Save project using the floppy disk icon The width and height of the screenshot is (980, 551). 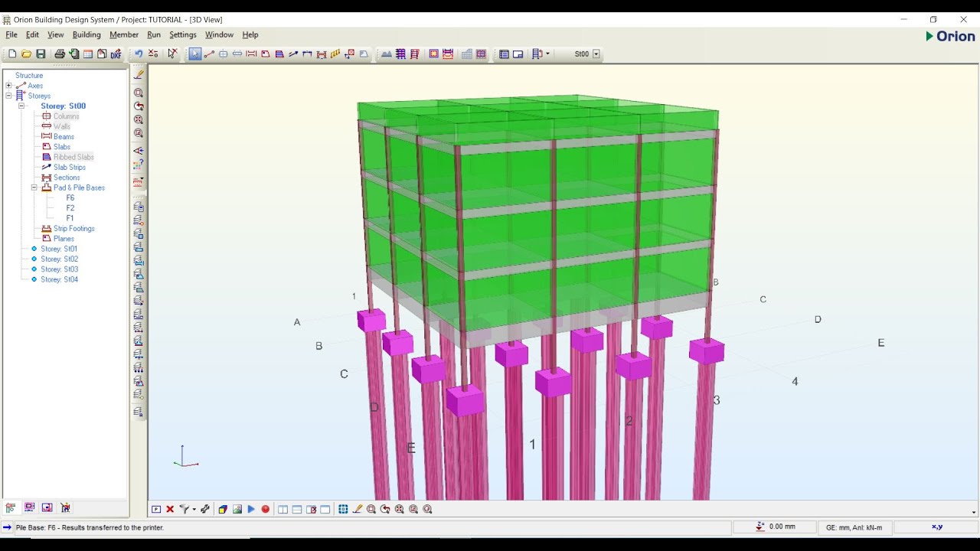click(41, 54)
